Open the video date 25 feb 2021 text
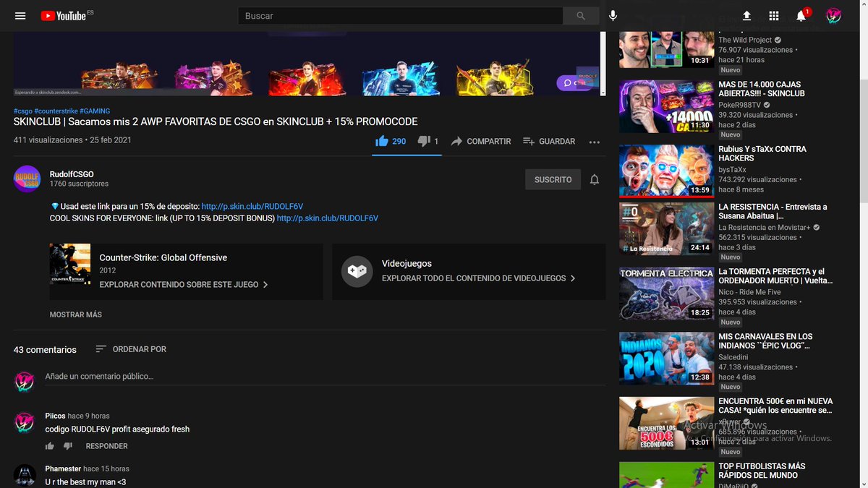The width and height of the screenshot is (868, 488). 110,140
